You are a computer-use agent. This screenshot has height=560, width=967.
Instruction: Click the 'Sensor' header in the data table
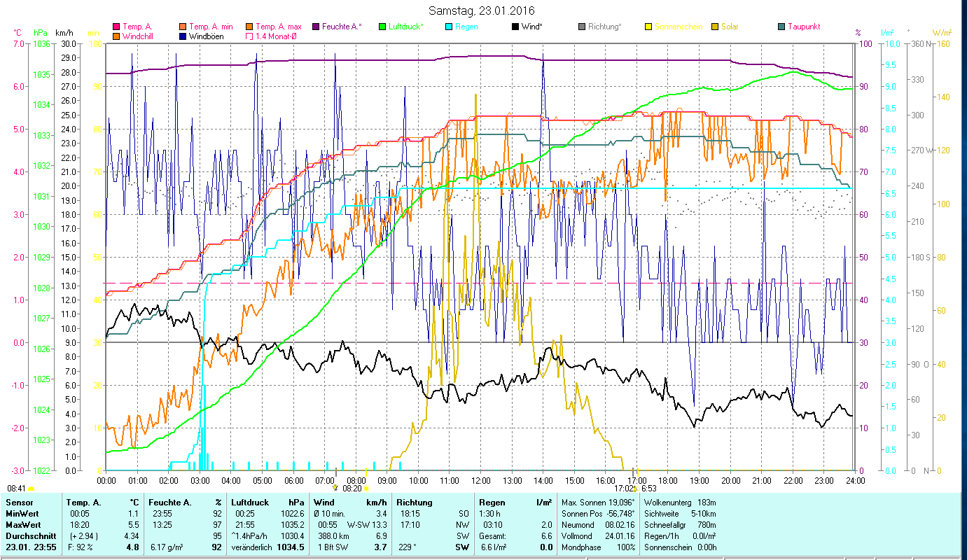18,502
